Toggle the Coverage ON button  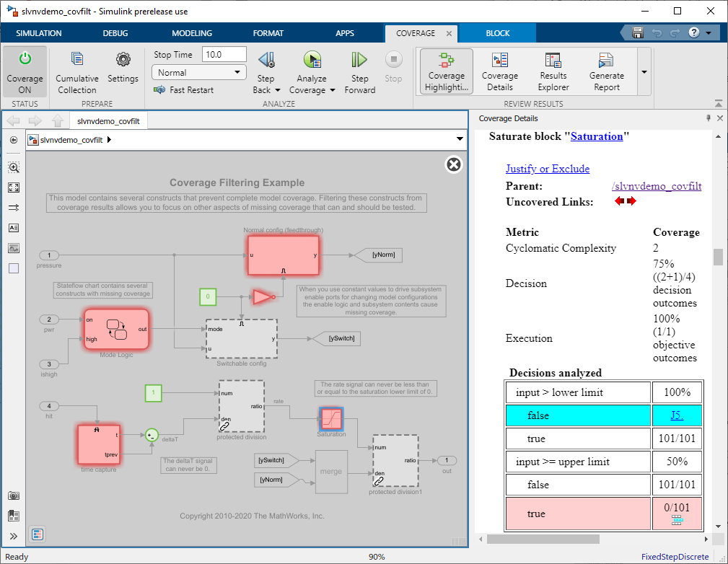(x=25, y=72)
